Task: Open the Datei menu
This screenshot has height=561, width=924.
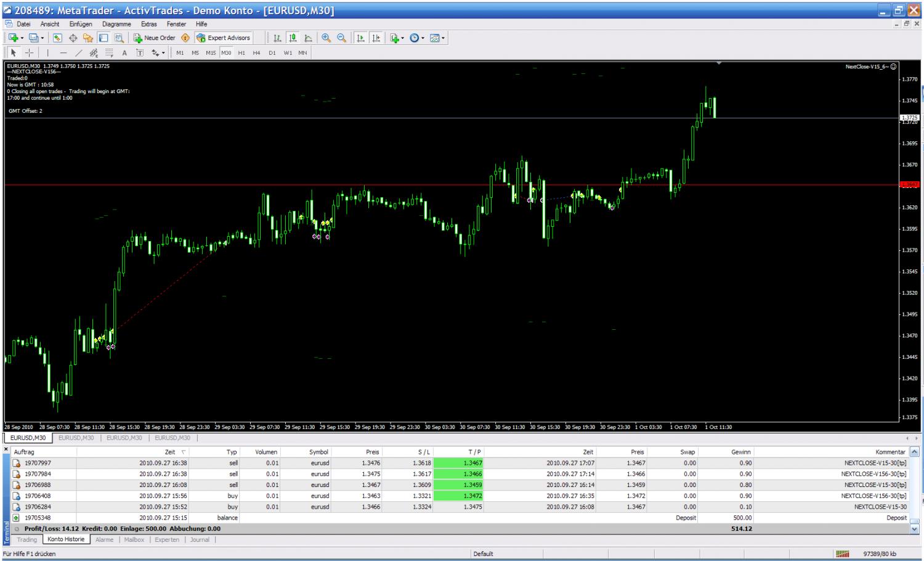Action: point(23,24)
